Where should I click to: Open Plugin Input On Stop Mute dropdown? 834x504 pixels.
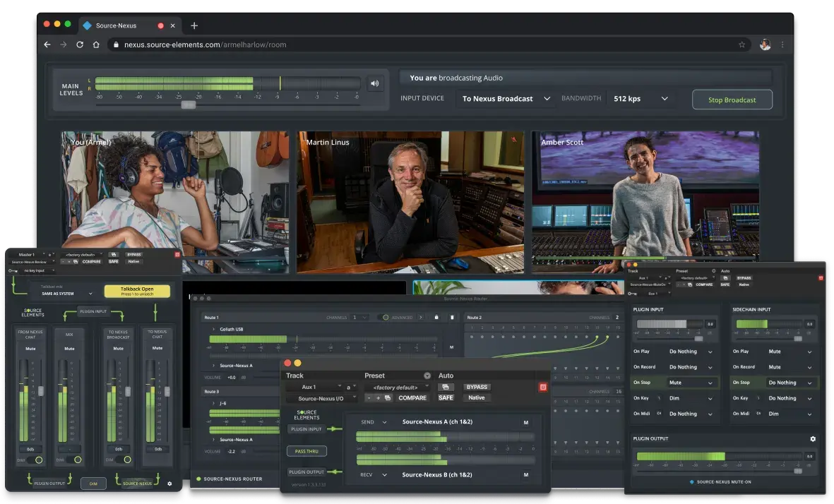pos(691,383)
